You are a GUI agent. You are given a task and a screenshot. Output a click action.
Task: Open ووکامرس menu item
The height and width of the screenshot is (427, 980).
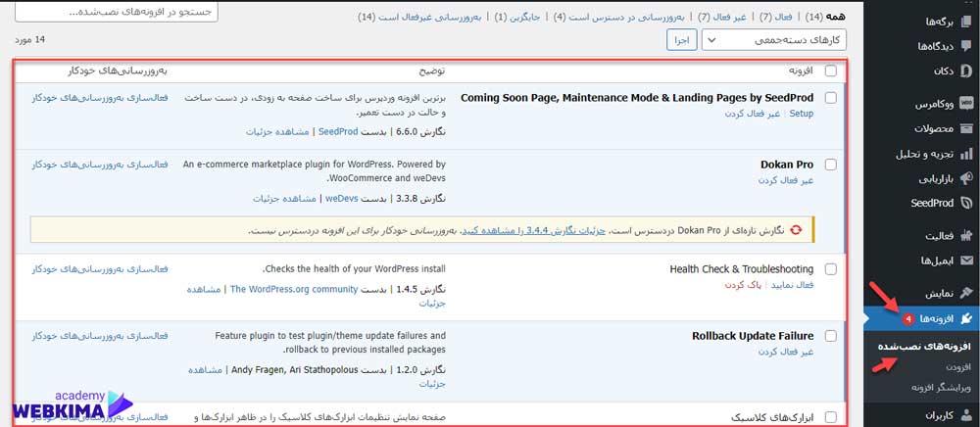(934, 104)
